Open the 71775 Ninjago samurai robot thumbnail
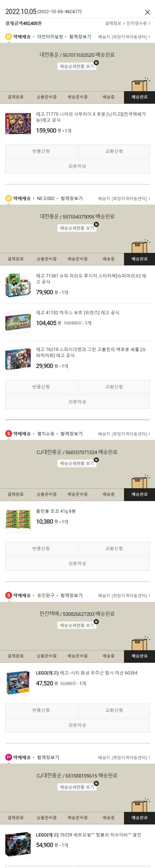This screenshot has height=868, width=155. (18, 123)
